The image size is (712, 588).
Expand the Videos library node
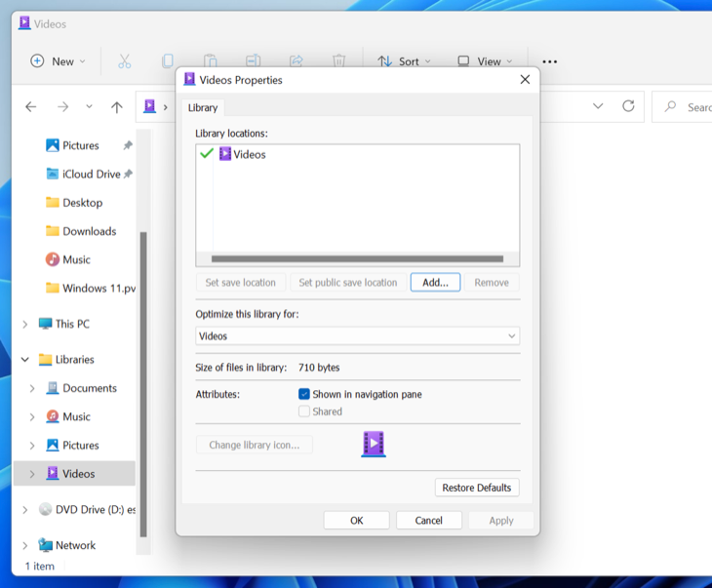tap(32, 474)
